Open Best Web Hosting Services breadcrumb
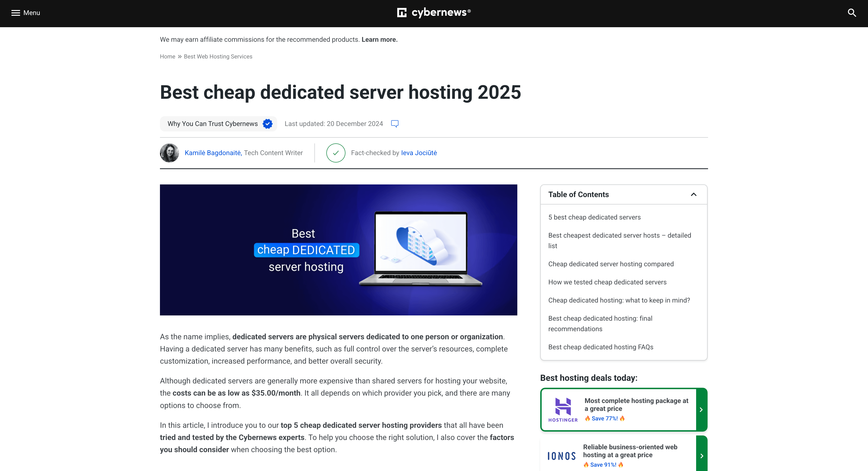The width and height of the screenshot is (868, 471). pyautogui.click(x=218, y=57)
